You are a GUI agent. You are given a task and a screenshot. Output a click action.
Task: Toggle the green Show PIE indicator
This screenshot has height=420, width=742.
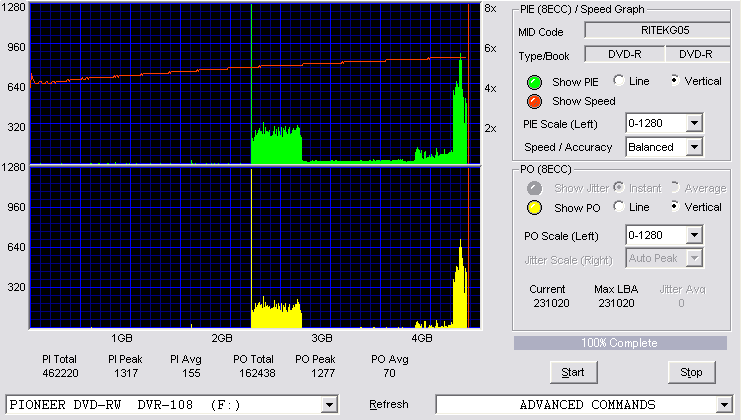point(534,82)
